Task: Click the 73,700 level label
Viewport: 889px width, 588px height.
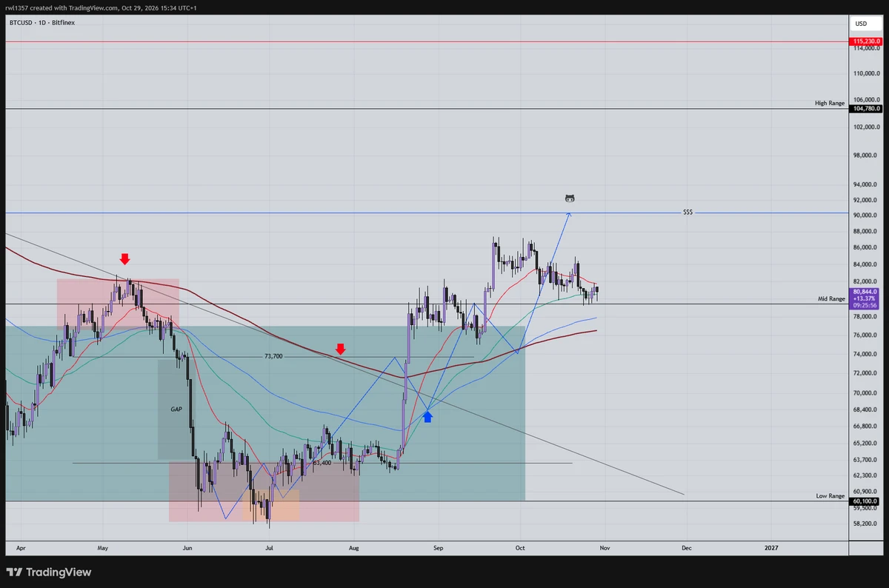Action: [x=273, y=356]
